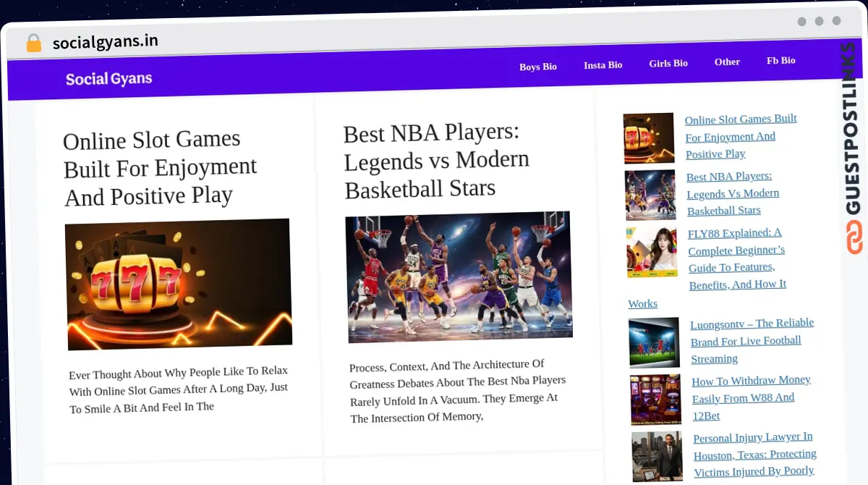Open the NBA players basketball featured image
Screen dimensions: 868x485
tap(459, 277)
